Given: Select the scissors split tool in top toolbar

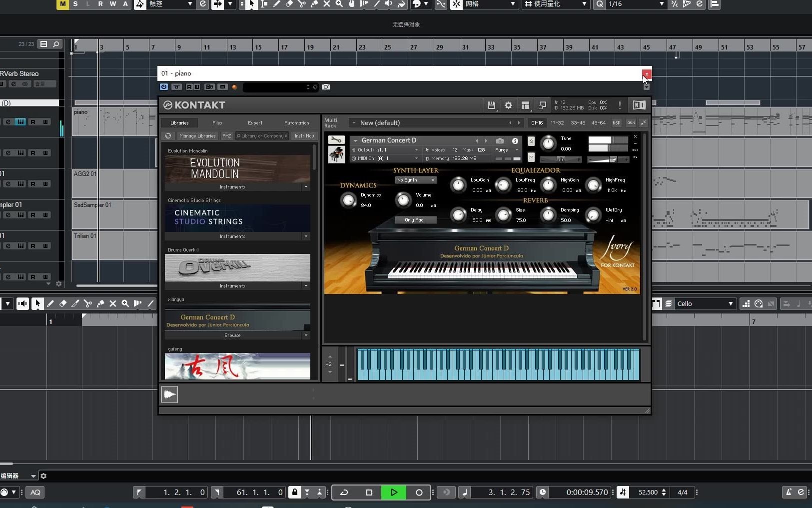Looking at the screenshot, I should coord(302,4).
